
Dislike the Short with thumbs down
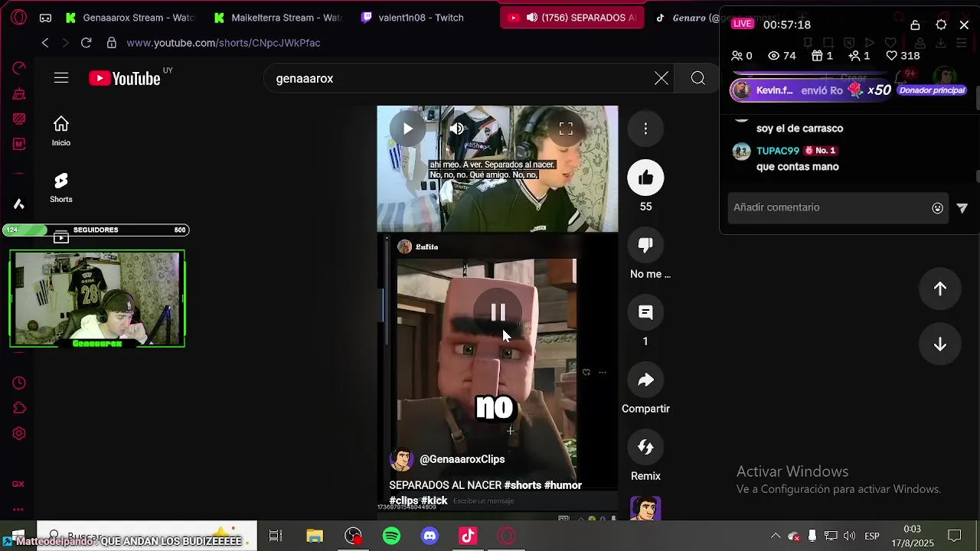[x=645, y=245]
